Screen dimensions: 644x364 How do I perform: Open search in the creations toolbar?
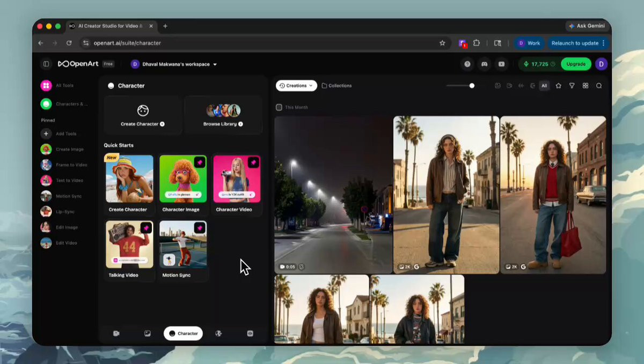tap(599, 86)
